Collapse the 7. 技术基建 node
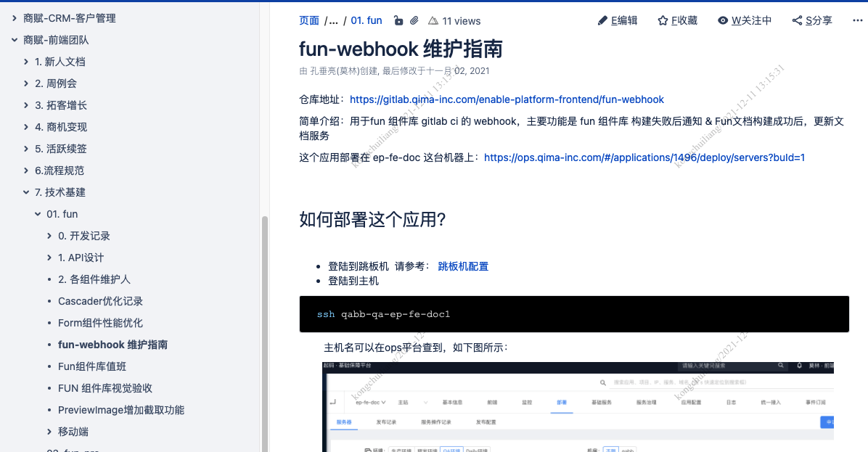Screen dimensions: 868x452 point(26,192)
